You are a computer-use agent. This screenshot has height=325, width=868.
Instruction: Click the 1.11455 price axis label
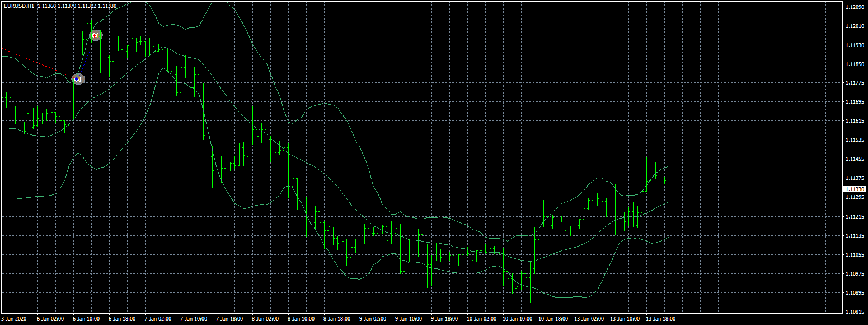(x=855, y=160)
